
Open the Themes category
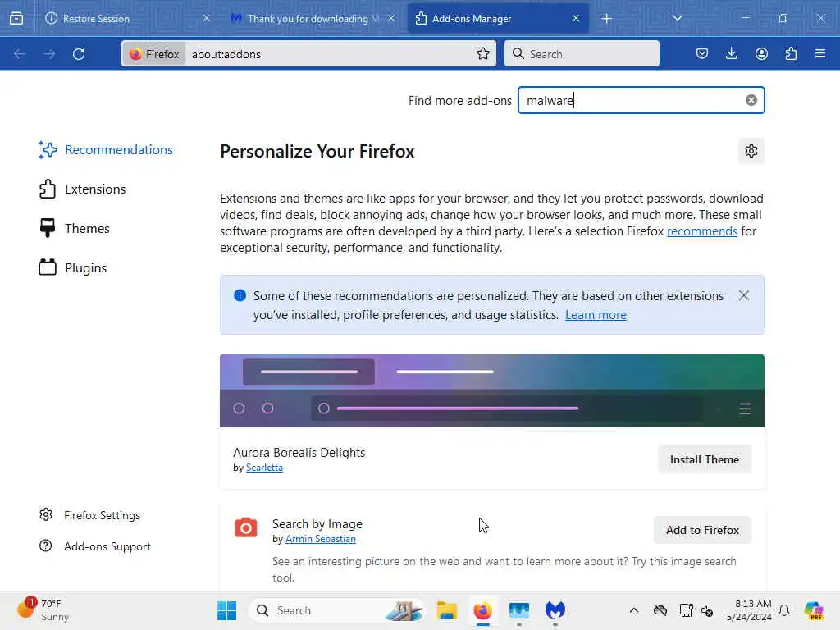coord(75,228)
